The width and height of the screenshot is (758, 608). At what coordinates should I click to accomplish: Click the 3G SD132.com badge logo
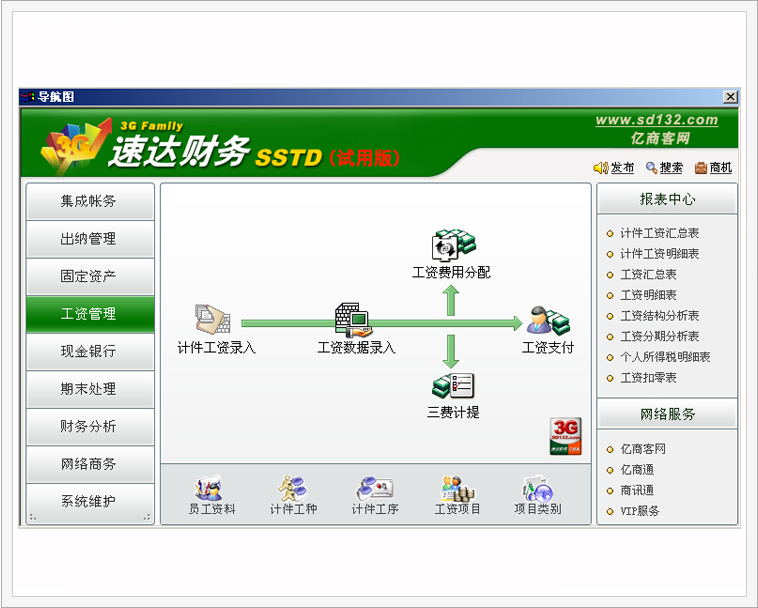point(566,436)
